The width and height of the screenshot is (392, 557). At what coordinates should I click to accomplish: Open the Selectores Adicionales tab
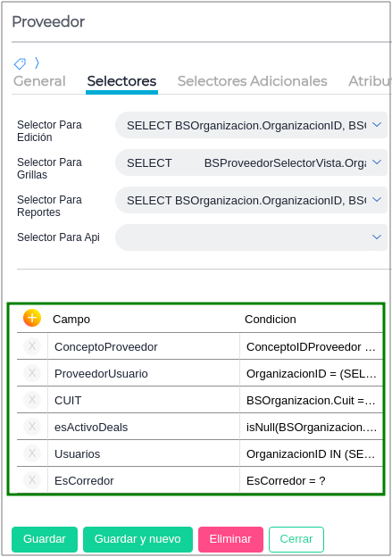pos(253,81)
